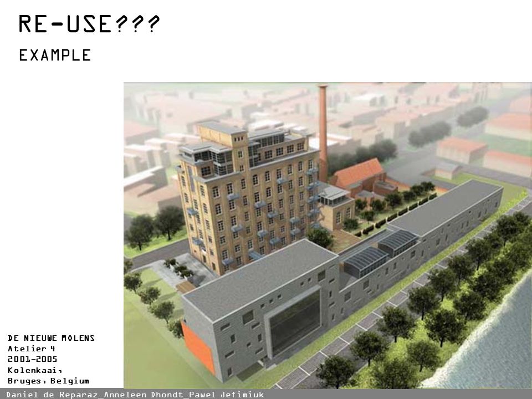Click the DE NIEUWE MOLENS caption line

pyautogui.click(x=51, y=338)
